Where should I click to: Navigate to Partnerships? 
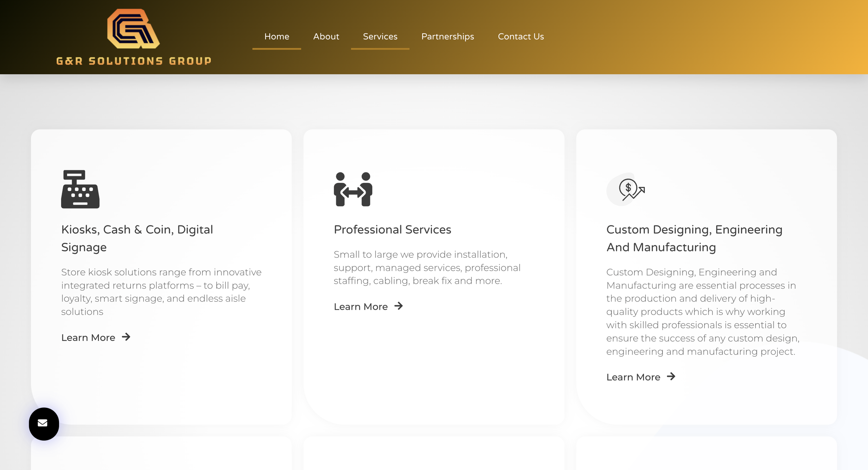pyautogui.click(x=447, y=36)
